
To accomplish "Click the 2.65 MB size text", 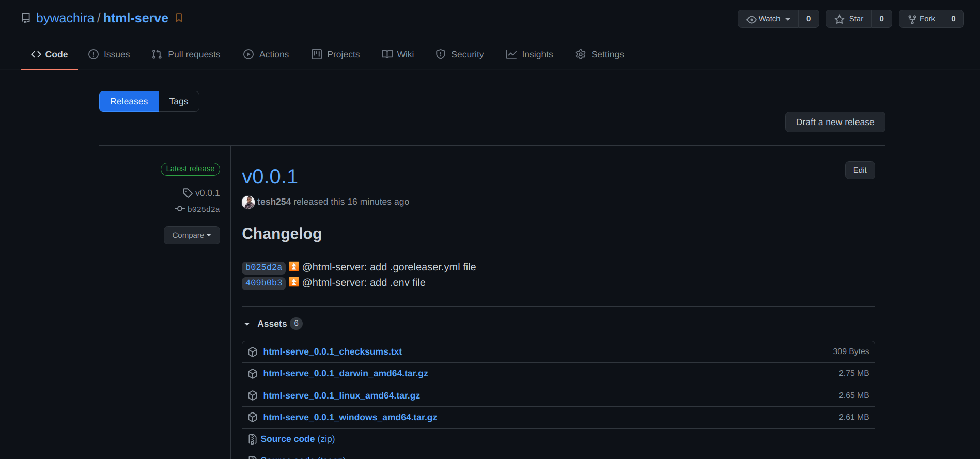I will (x=854, y=395).
